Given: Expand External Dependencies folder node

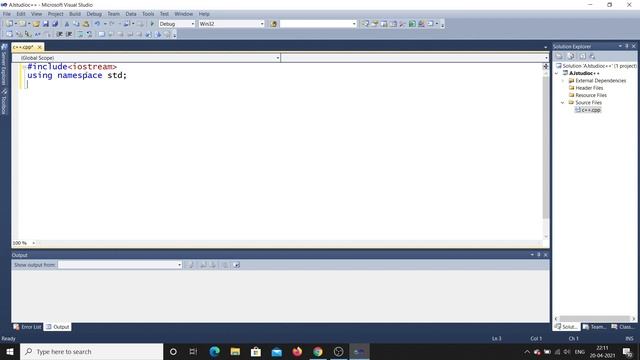Looking at the screenshot, I should point(563,80).
